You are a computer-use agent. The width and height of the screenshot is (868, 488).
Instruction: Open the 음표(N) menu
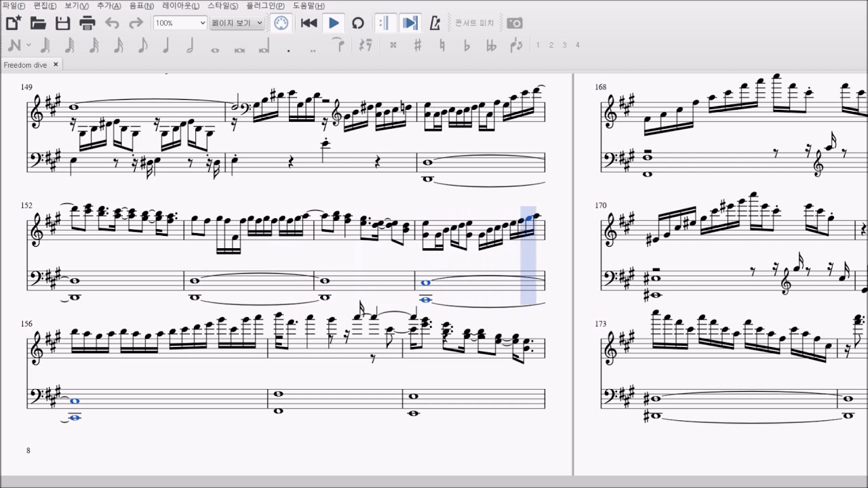(142, 5)
